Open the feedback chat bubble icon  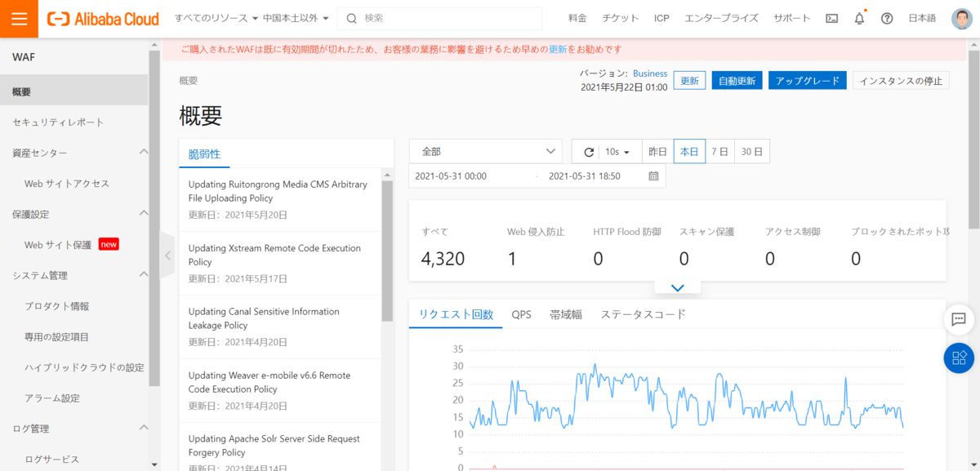959,320
